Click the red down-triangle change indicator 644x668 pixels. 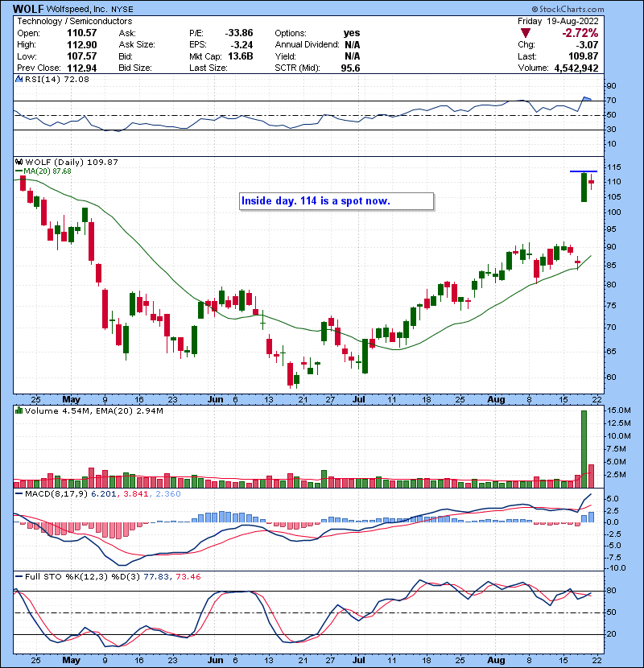(526, 33)
